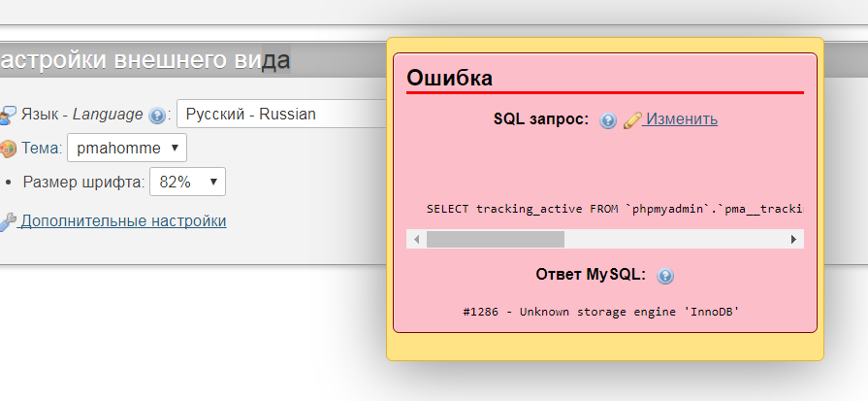Click the language icon beside "Язык"

coord(8,115)
